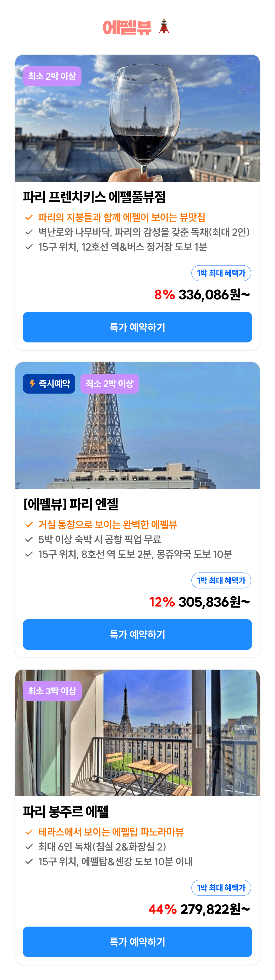275x980 pixels.
Task: Click gray checkmark beside 벽난로와 나무바닥 line
Action: pos(29,232)
